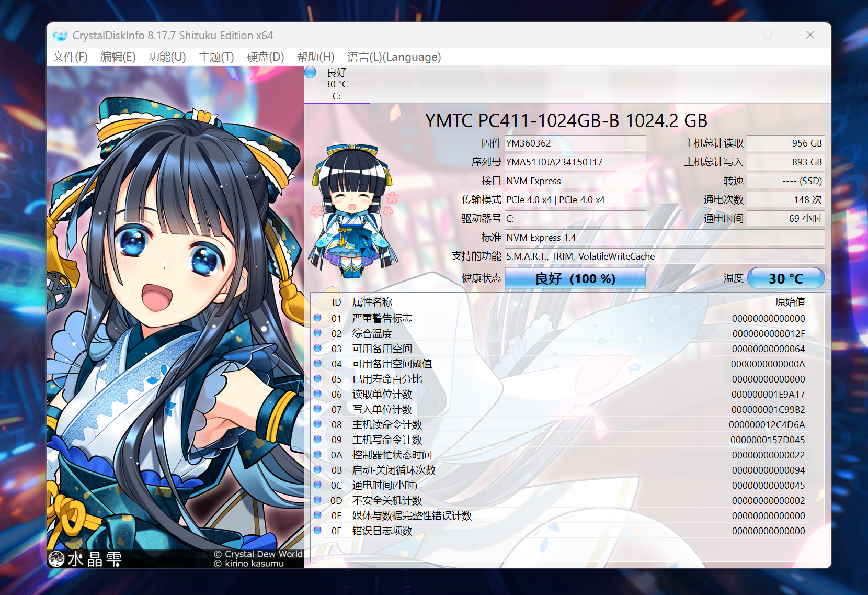Click raw value 000000012C4D6A
The height and width of the screenshot is (595, 868).
tap(767, 424)
